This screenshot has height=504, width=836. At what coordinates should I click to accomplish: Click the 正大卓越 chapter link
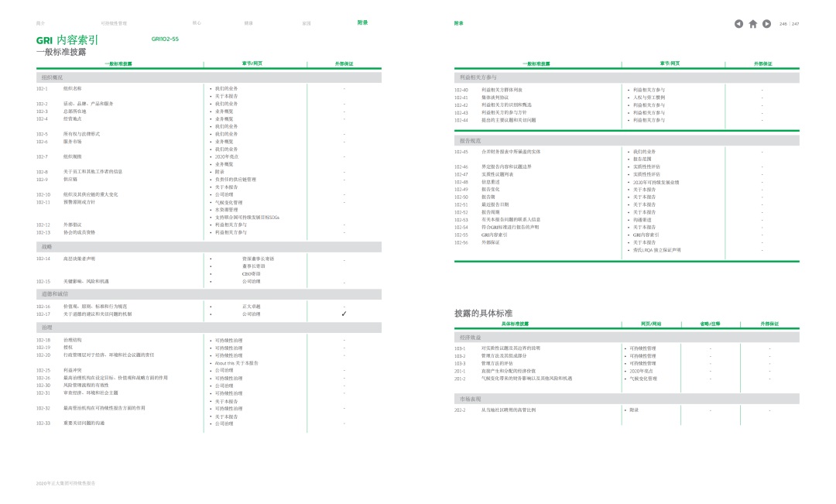(x=251, y=307)
